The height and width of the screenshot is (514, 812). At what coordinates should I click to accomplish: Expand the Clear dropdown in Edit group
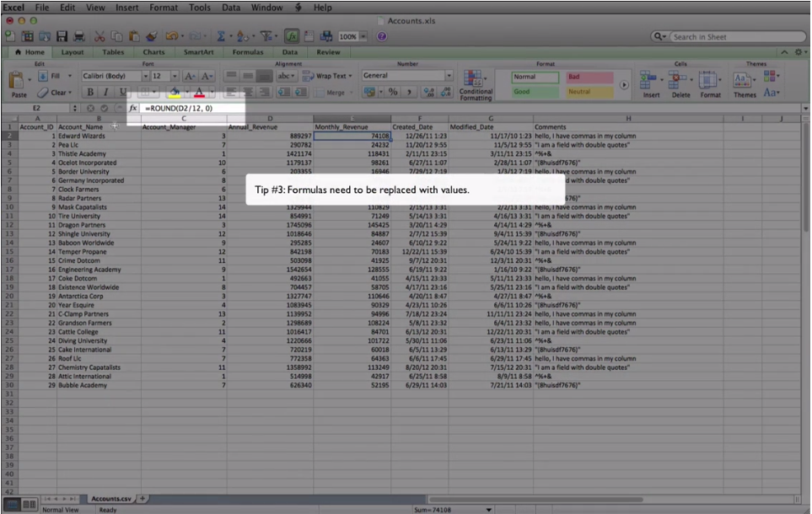point(70,93)
